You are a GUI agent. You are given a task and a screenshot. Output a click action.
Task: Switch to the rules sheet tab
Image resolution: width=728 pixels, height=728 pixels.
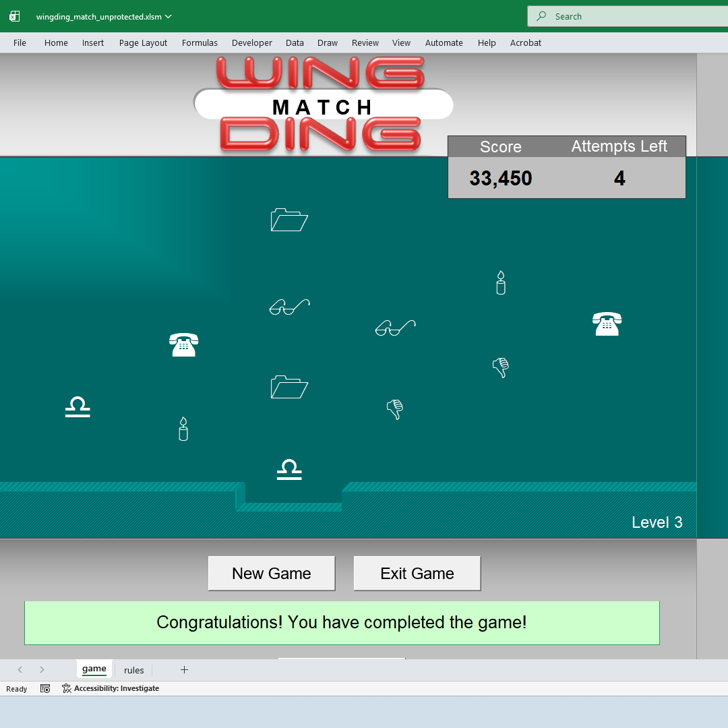click(x=133, y=669)
